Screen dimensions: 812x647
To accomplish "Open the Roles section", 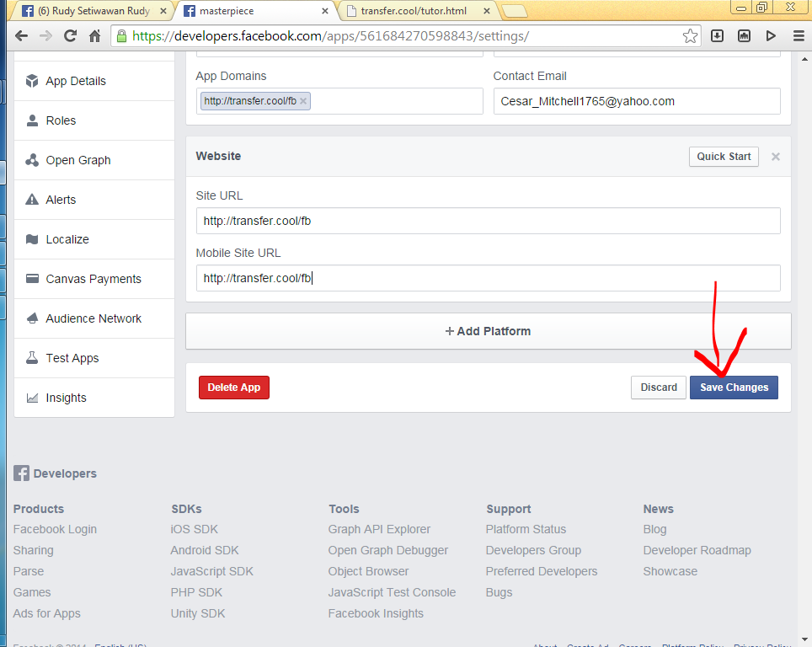I will click(x=94, y=120).
